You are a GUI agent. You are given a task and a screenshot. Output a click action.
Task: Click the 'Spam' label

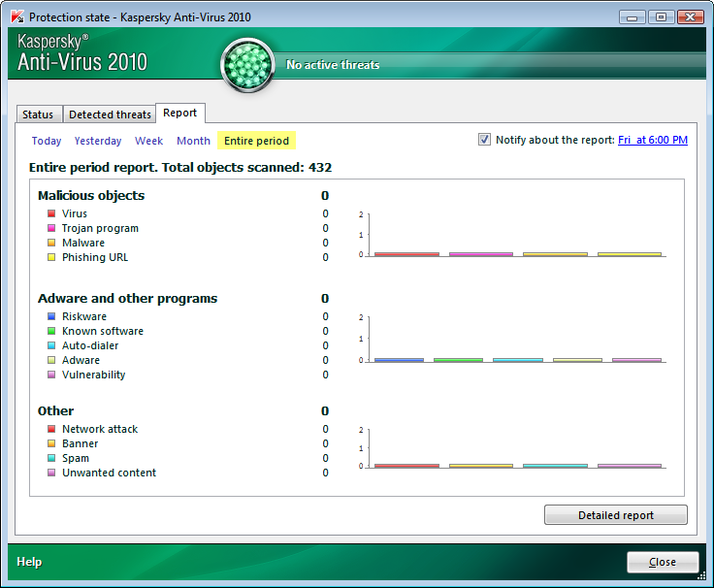[x=76, y=458]
